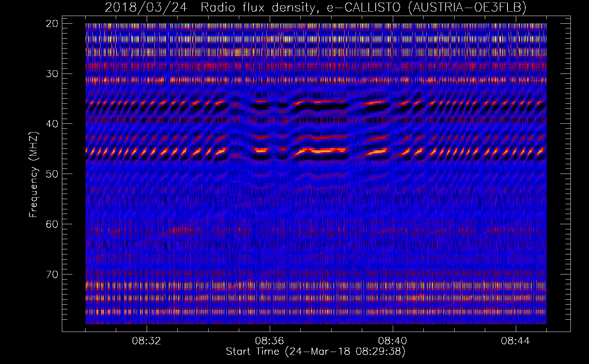Click the "Frequency (MHZ)" axis label

pyautogui.click(x=33, y=175)
